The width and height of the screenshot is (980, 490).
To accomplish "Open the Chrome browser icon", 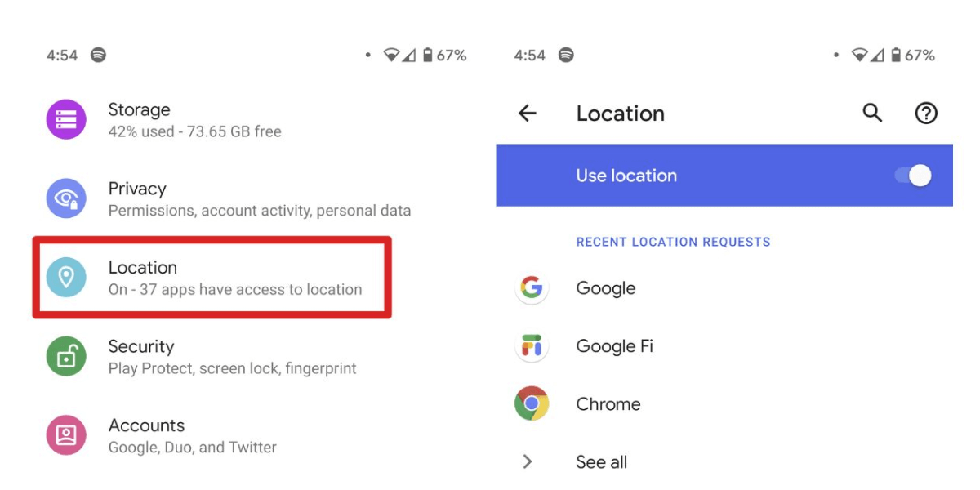I will [532, 403].
